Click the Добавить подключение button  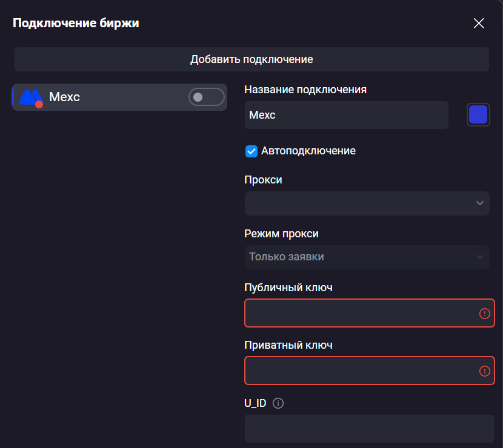tap(252, 59)
